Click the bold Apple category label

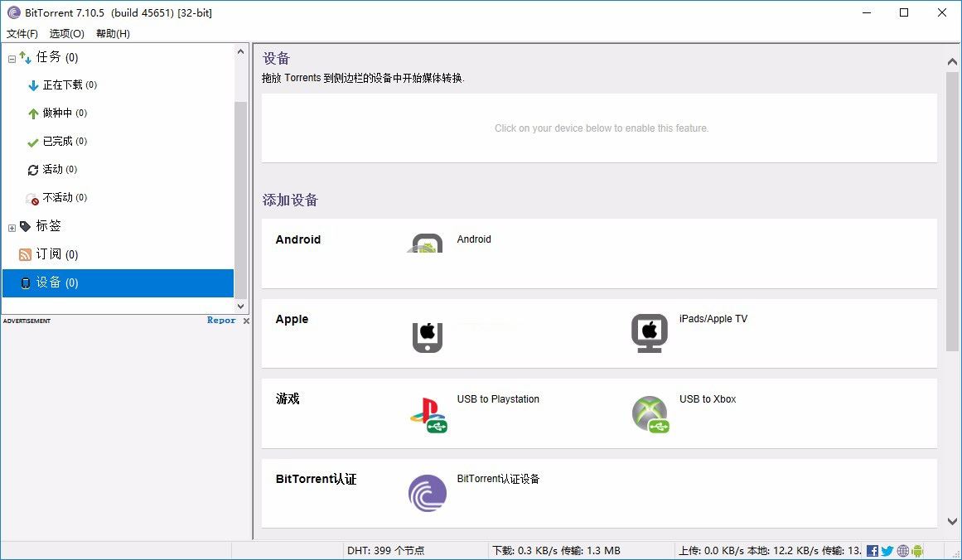(x=292, y=319)
